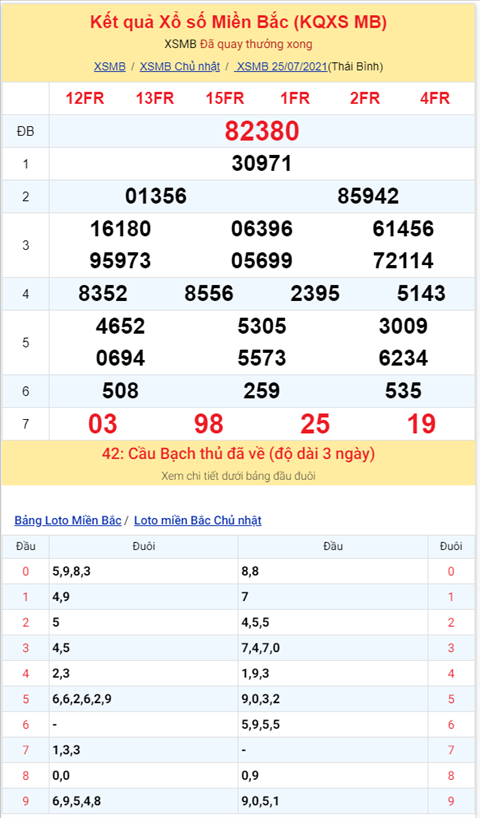
Task: Open the XSMB Chủ nhật link
Action: [179, 66]
